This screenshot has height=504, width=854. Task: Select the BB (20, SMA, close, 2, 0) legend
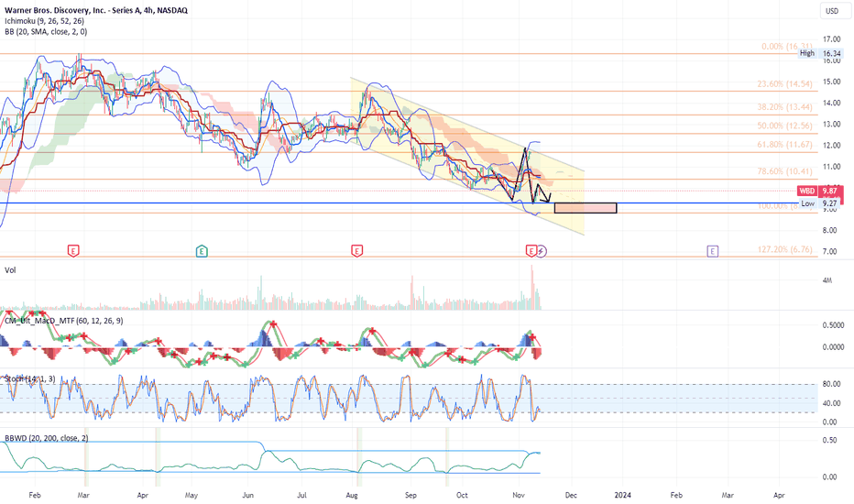[x=46, y=31]
